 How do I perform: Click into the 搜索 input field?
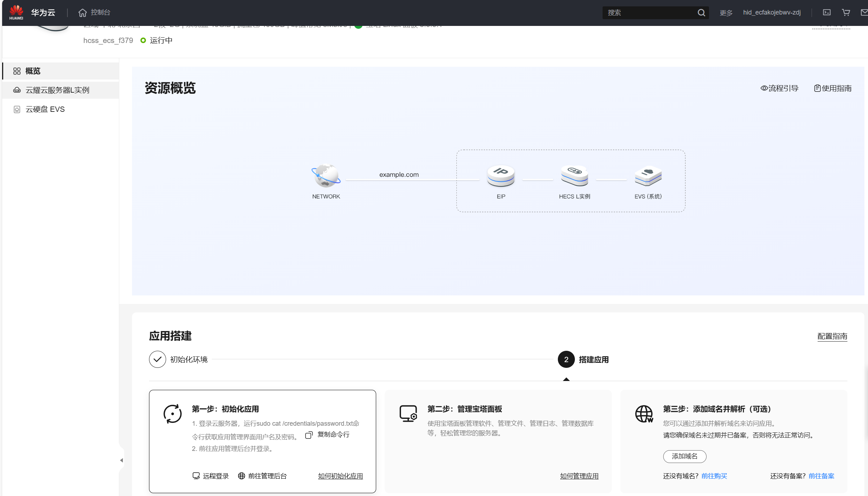click(x=649, y=13)
